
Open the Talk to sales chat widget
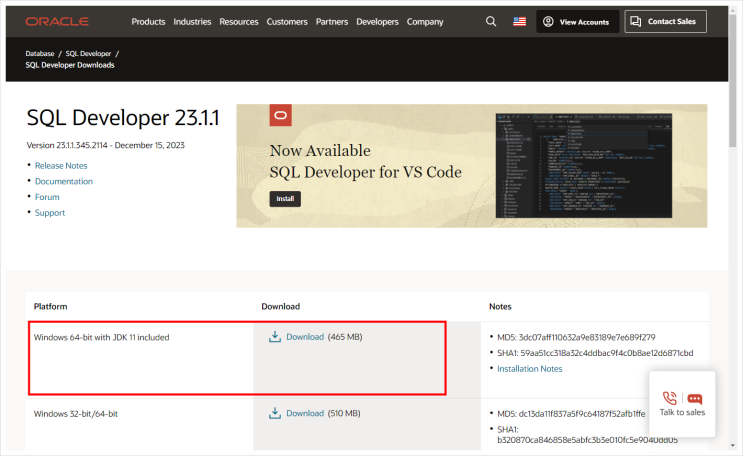point(682,403)
